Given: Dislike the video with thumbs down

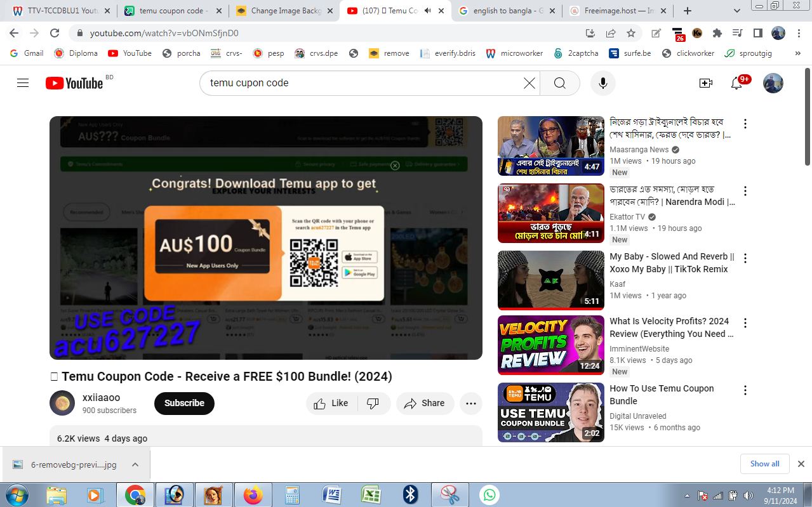Looking at the screenshot, I should click(373, 403).
